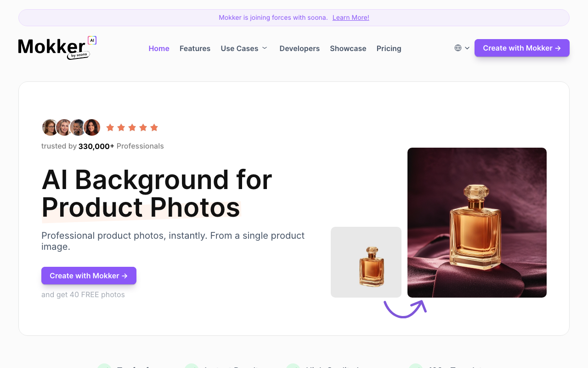This screenshot has width=588, height=368.
Task: Click the last reviewer avatar with dark hair
Action: click(x=92, y=127)
